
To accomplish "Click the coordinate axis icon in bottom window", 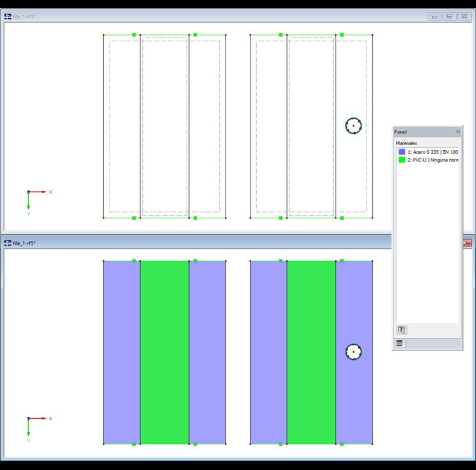I will tap(39, 429).
